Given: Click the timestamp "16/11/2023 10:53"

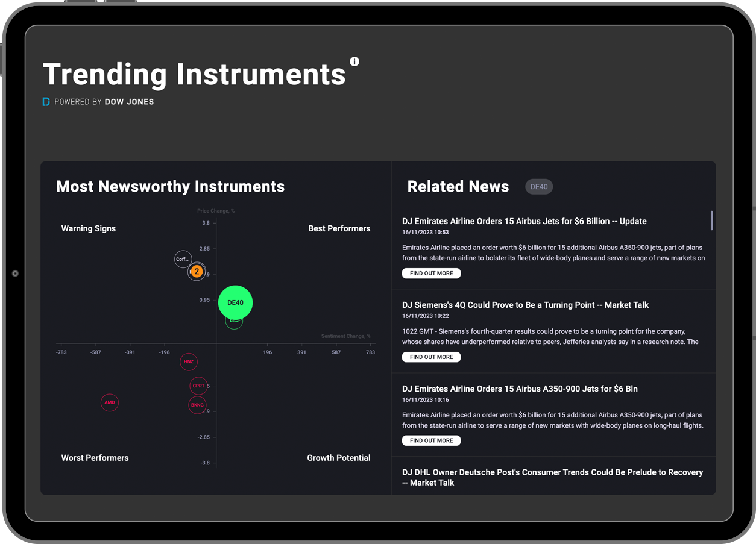Looking at the screenshot, I should click(x=426, y=232).
